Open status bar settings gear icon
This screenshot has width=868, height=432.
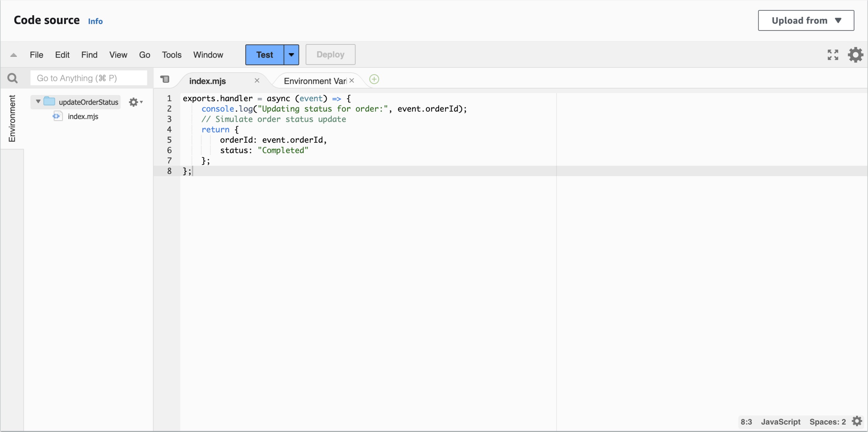857,421
